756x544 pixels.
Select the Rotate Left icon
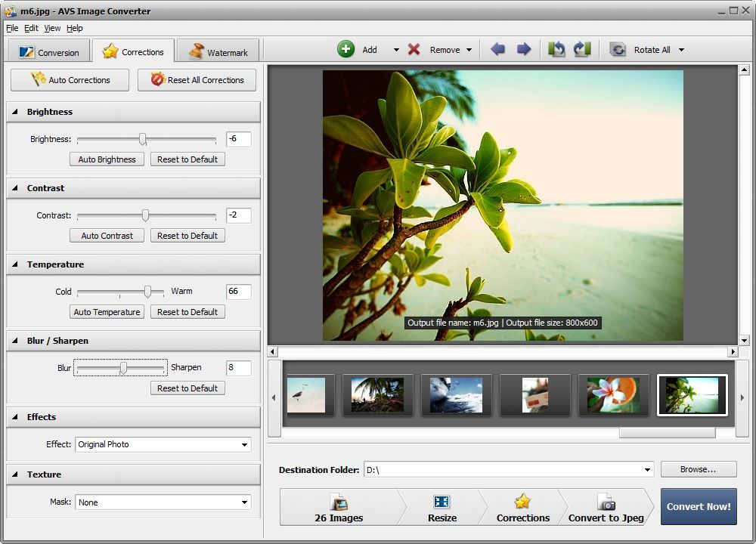coord(557,49)
